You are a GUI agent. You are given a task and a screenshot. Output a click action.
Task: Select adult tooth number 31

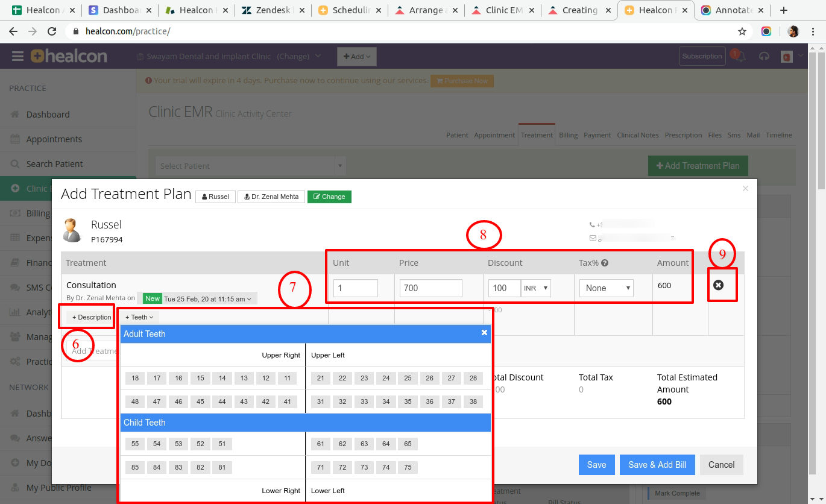[321, 402]
